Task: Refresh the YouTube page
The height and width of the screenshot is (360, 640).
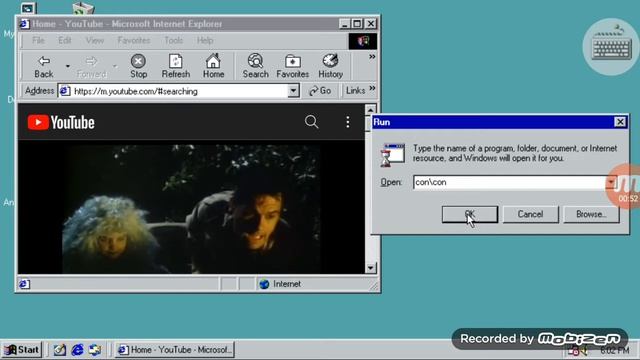Action: 176,67
